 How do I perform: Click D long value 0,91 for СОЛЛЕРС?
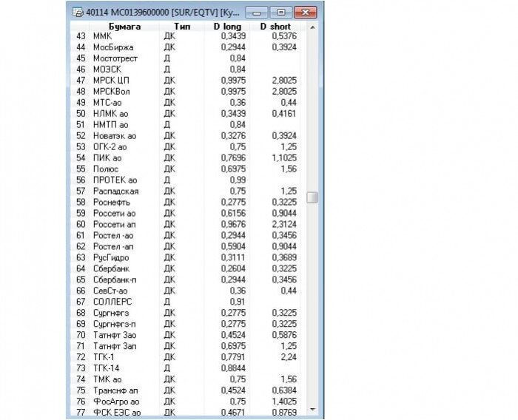point(238,302)
